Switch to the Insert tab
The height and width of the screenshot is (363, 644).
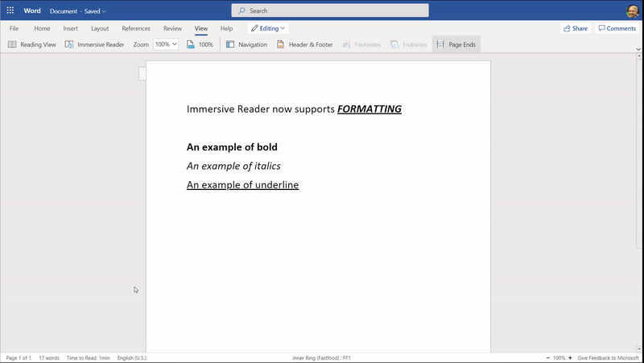[x=70, y=28]
